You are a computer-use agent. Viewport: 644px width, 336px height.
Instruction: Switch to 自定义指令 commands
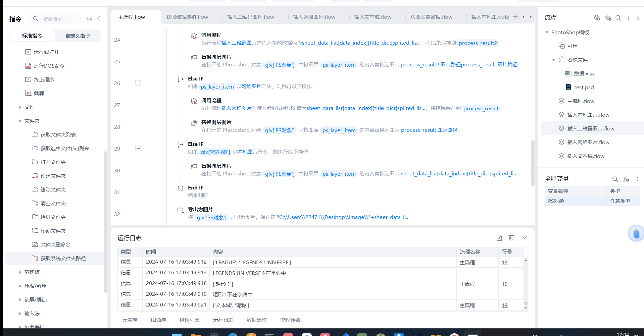[x=78, y=36]
